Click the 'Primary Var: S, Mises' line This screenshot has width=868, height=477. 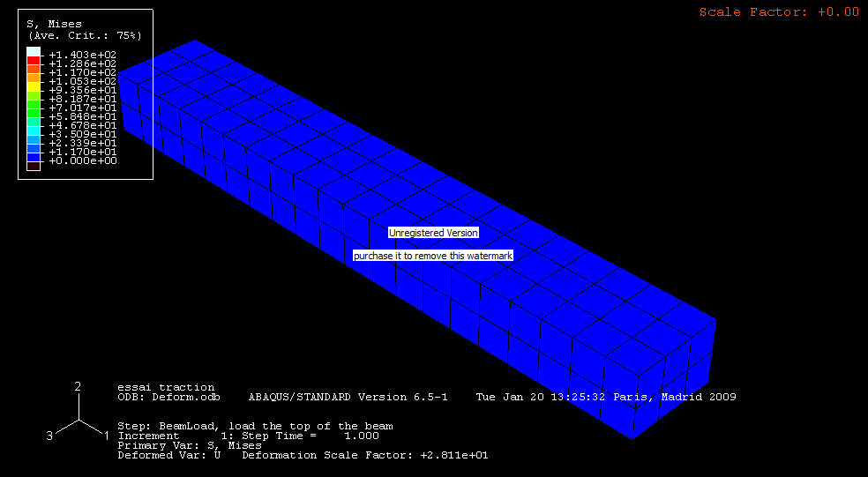coord(190,445)
